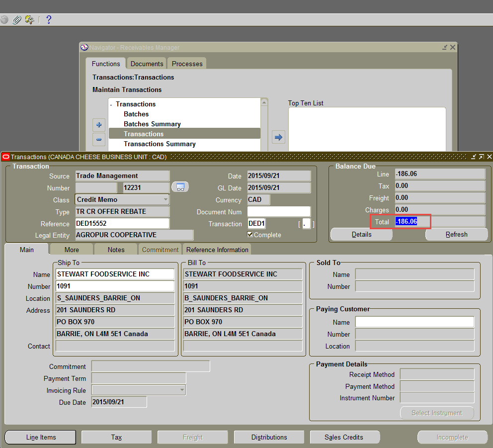Click the navigator list scrollbar up arrow
Viewport: 493px width, 448px height.
pos(264,102)
